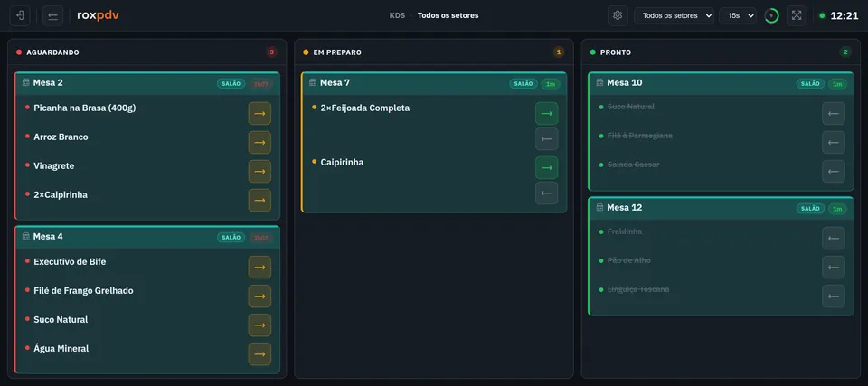Open the Mesa 4 order card header
This screenshot has height=386, width=868.
pyautogui.click(x=147, y=237)
